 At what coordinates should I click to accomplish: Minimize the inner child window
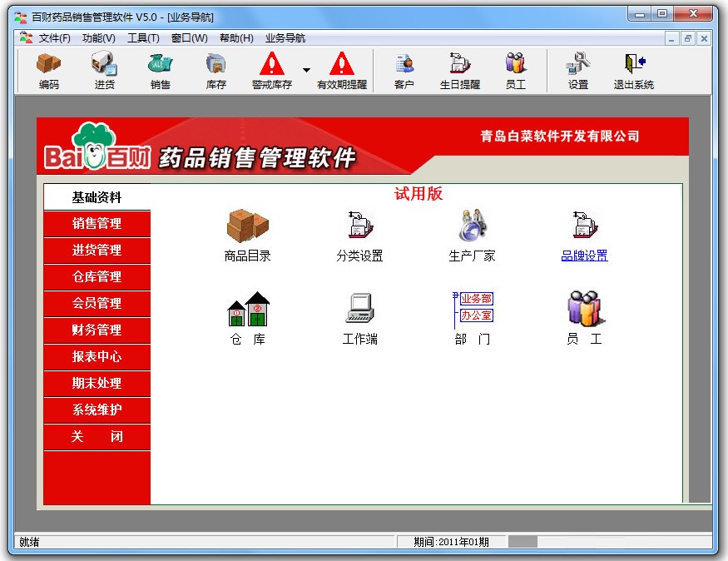tap(671, 38)
